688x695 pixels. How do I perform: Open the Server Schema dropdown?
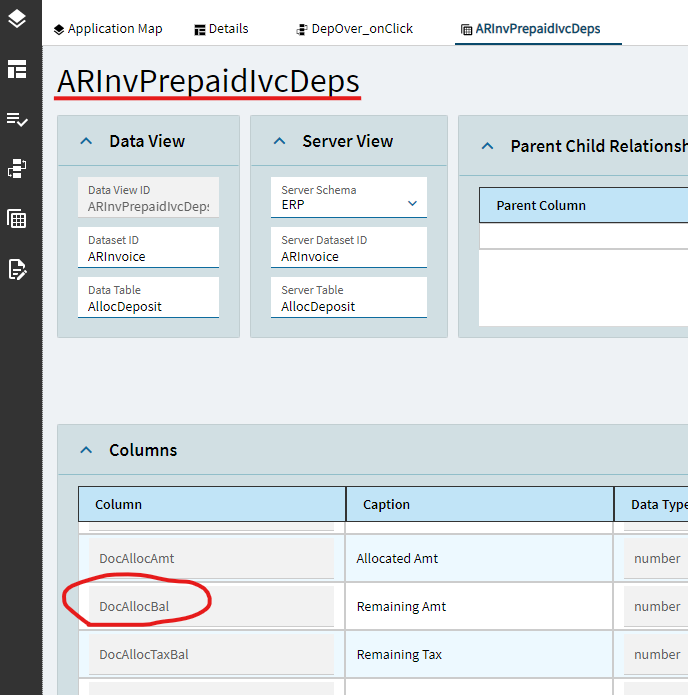(412, 204)
